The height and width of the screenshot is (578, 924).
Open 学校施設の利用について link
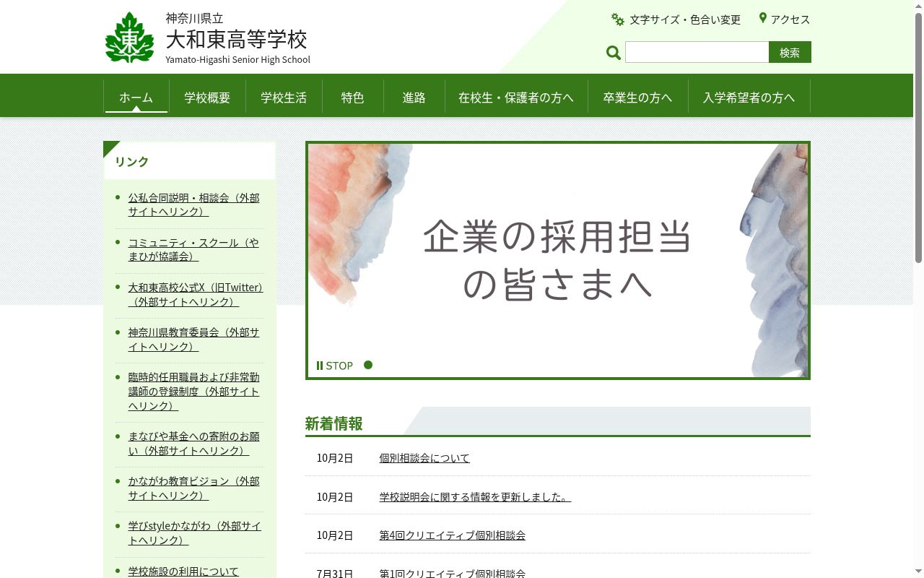[x=183, y=571]
